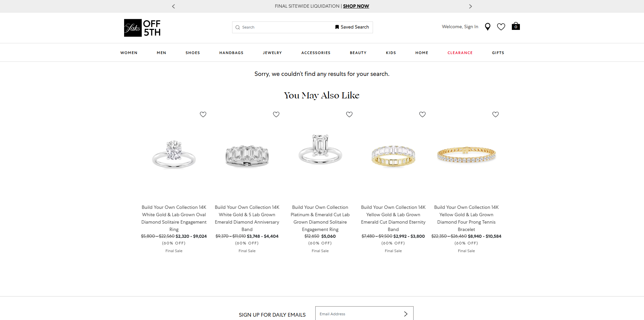Click the search magnifier icon

coord(237,27)
